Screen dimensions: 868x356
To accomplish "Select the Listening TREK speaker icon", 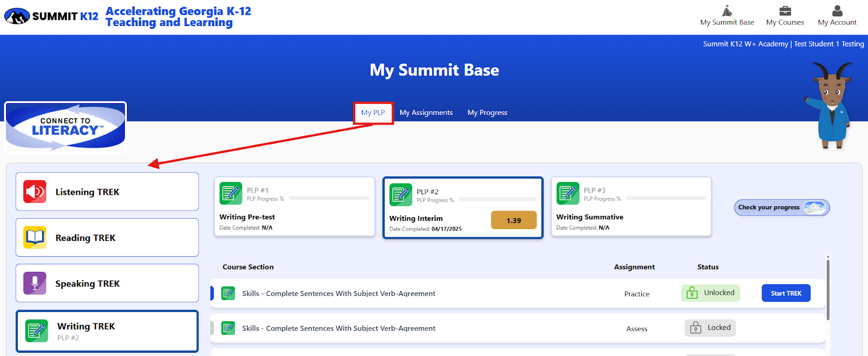I will point(35,192).
